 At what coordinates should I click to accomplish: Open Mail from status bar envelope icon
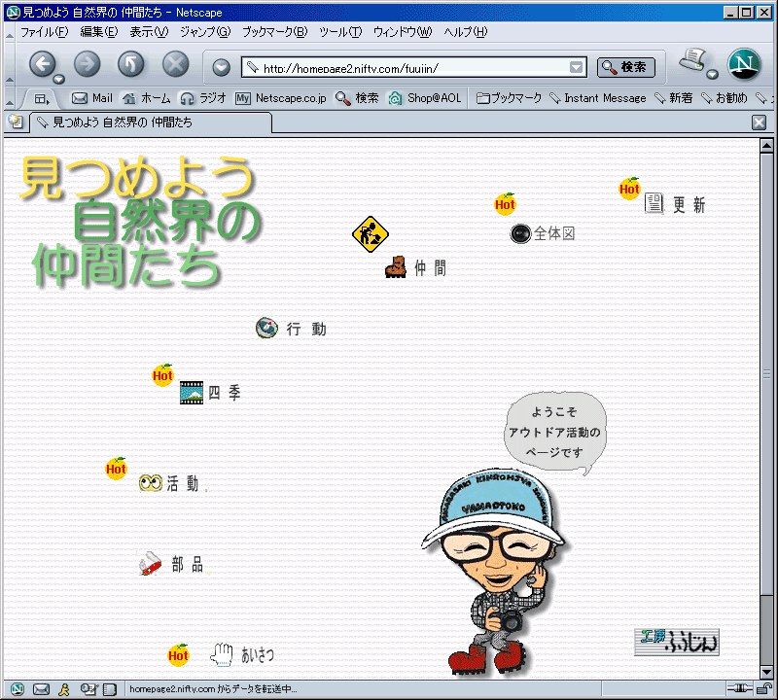[41, 689]
